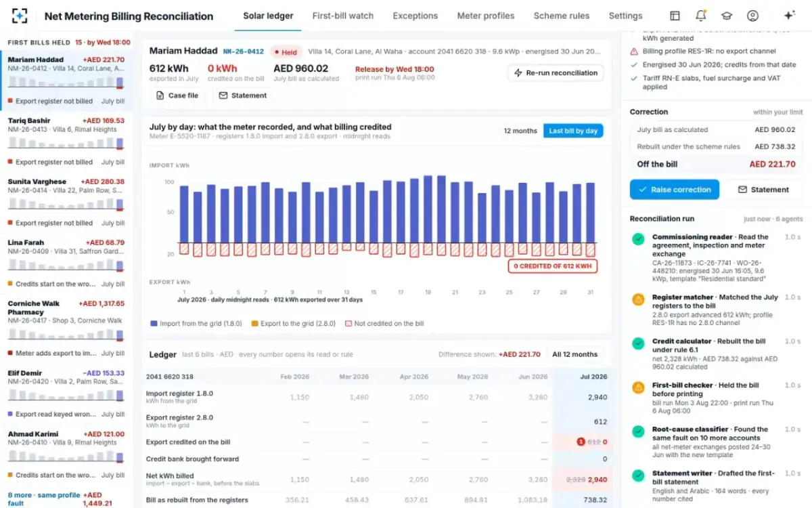Select Mariam Haddad held bill

66,80
